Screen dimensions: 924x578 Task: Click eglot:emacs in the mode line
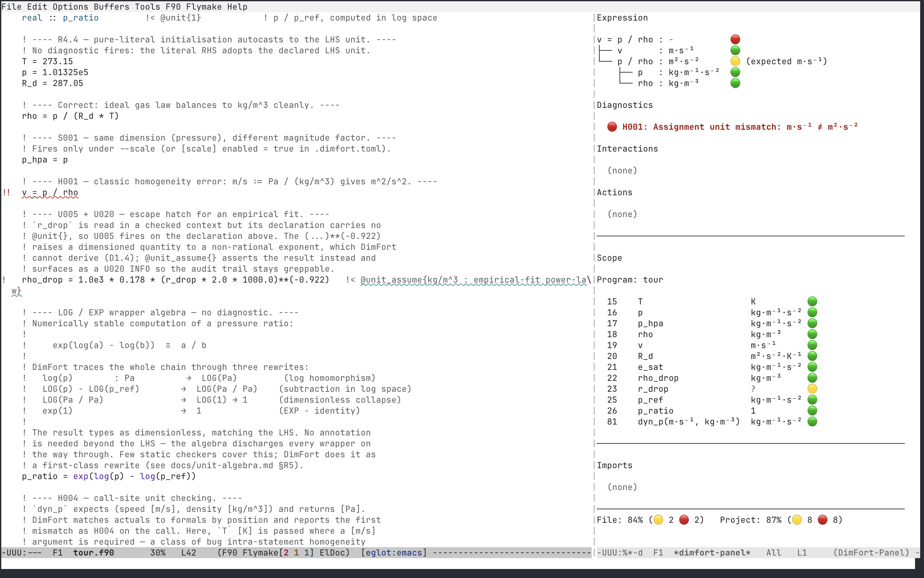[394, 553]
